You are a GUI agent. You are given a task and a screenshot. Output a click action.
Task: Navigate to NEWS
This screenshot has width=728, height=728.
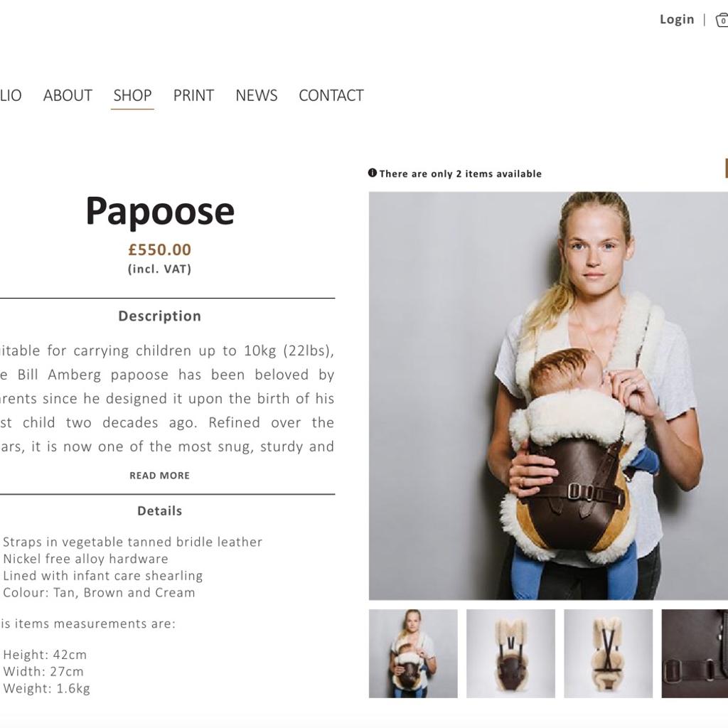(256, 95)
